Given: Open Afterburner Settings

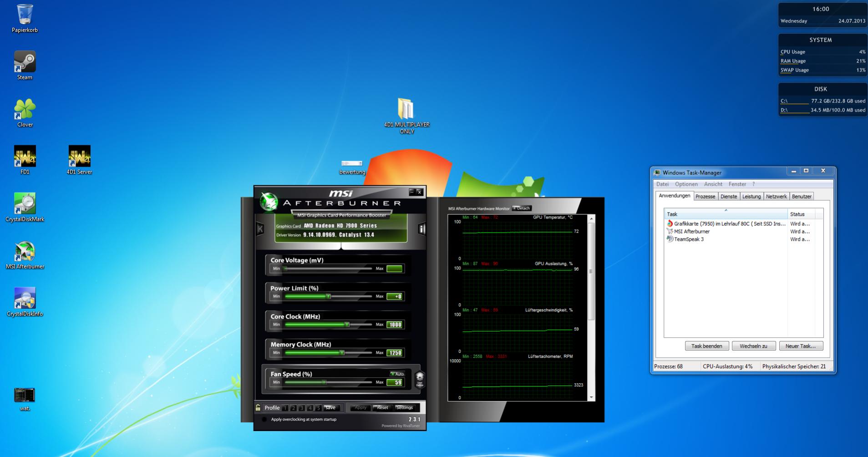Looking at the screenshot, I should pos(404,408).
